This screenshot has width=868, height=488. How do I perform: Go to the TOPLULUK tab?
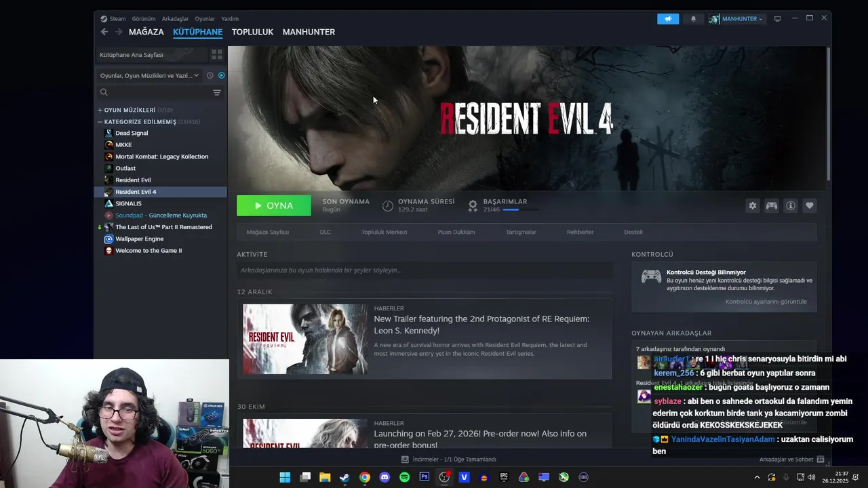click(252, 32)
